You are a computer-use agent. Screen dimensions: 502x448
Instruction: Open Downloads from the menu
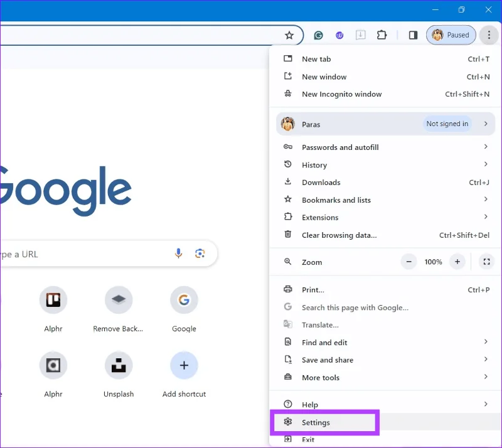point(385,183)
